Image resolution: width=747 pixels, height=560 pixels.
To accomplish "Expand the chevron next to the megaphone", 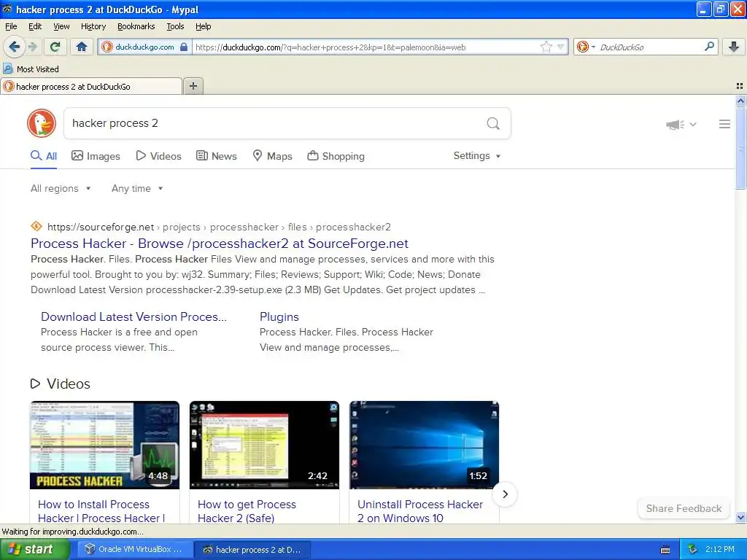I will coord(693,124).
